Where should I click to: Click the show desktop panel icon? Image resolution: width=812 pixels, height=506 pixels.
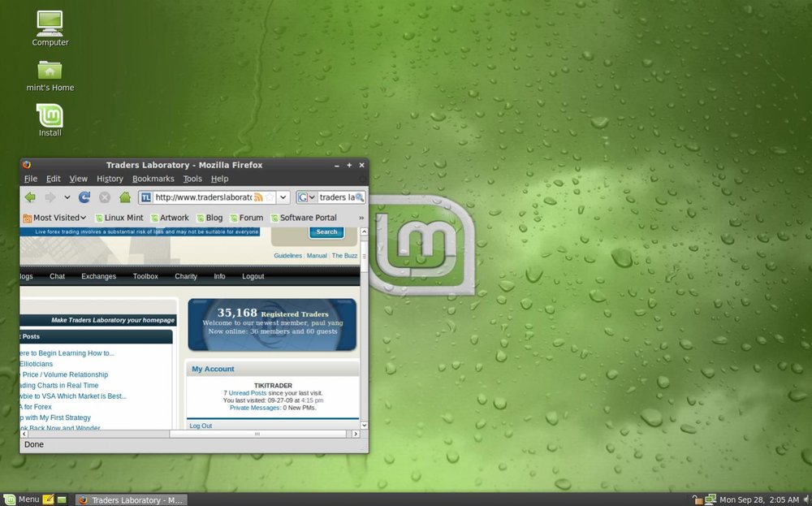[x=62, y=500]
